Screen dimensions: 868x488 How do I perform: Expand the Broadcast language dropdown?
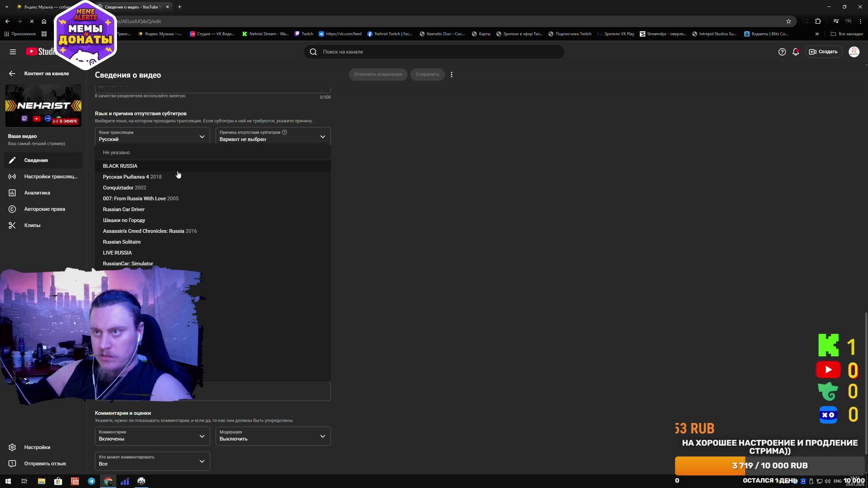(x=152, y=136)
